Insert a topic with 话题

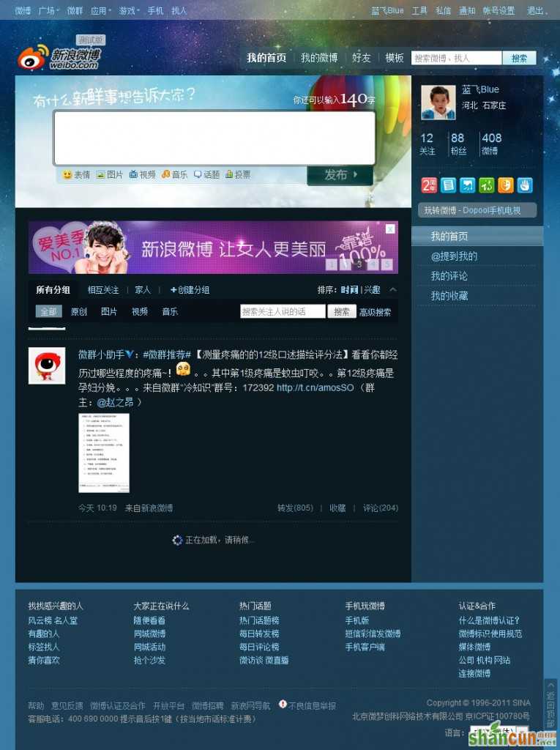(x=206, y=174)
